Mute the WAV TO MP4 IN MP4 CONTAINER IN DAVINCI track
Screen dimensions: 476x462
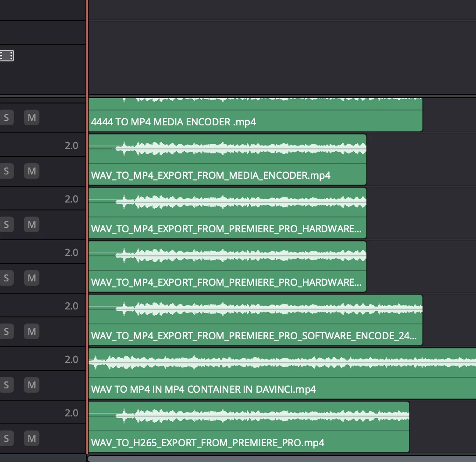[32, 385]
